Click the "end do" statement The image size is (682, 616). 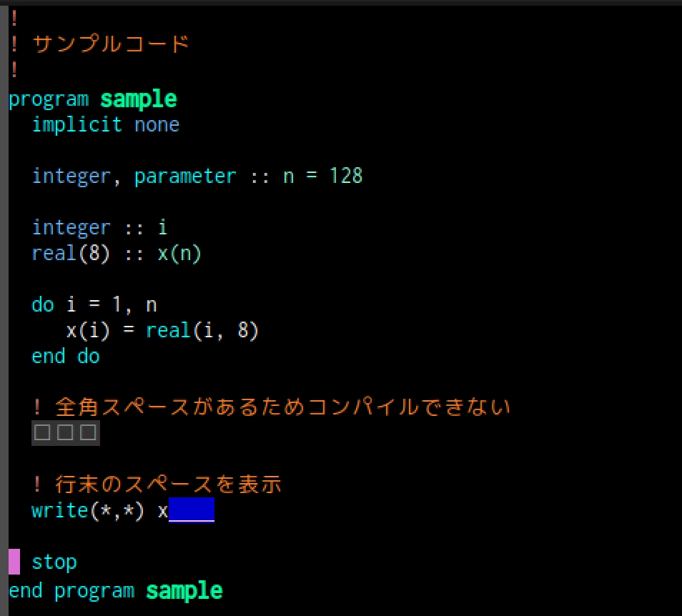click(x=66, y=356)
